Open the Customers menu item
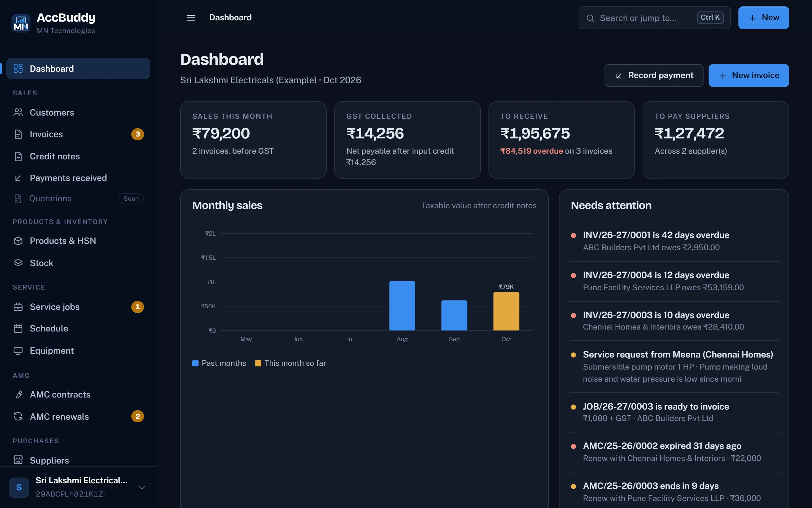 tap(78, 112)
